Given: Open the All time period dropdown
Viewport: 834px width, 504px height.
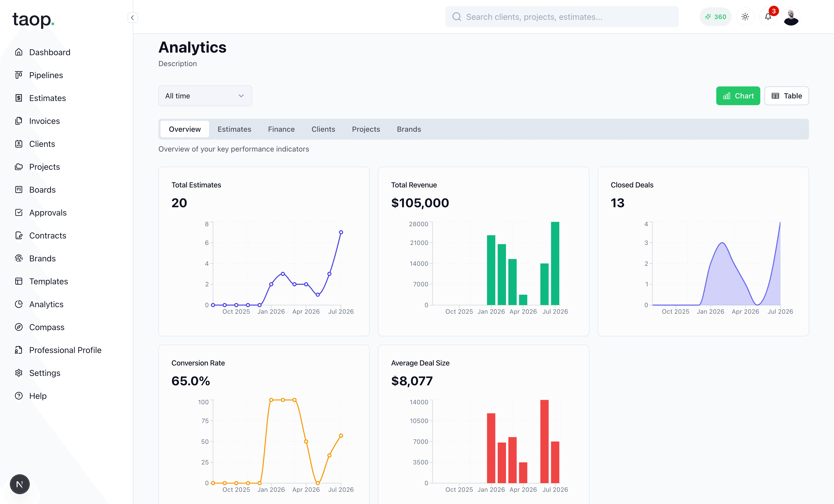Looking at the screenshot, I should (x=205, y=96).
